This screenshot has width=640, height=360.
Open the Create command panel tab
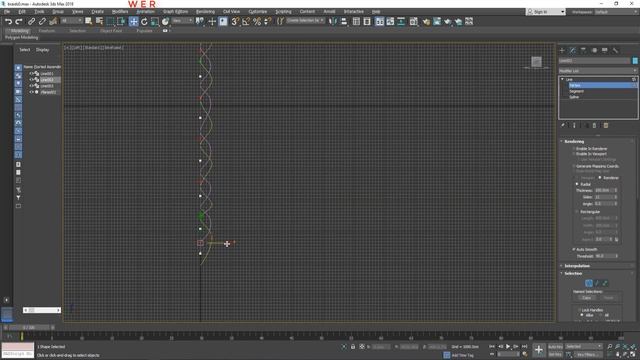(562, 50)
